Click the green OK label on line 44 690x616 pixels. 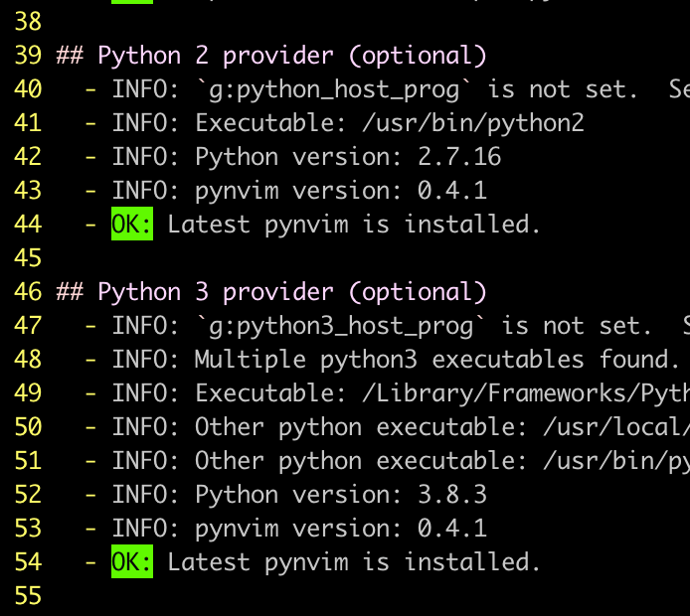click(x=132, y=224)
